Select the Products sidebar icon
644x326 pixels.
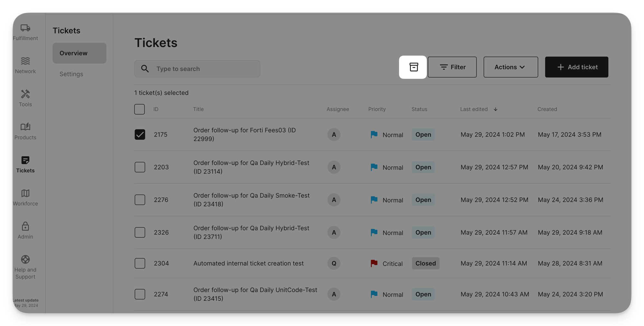point(25,127)
